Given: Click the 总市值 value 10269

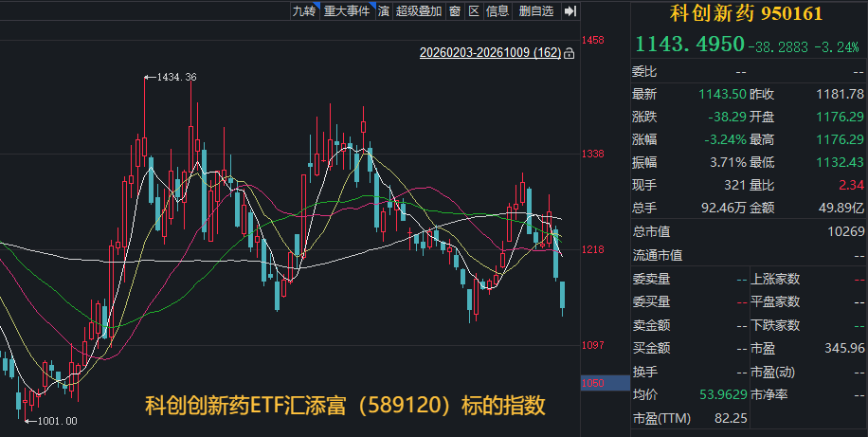Looking at the screenshot, I should (846, 231).
